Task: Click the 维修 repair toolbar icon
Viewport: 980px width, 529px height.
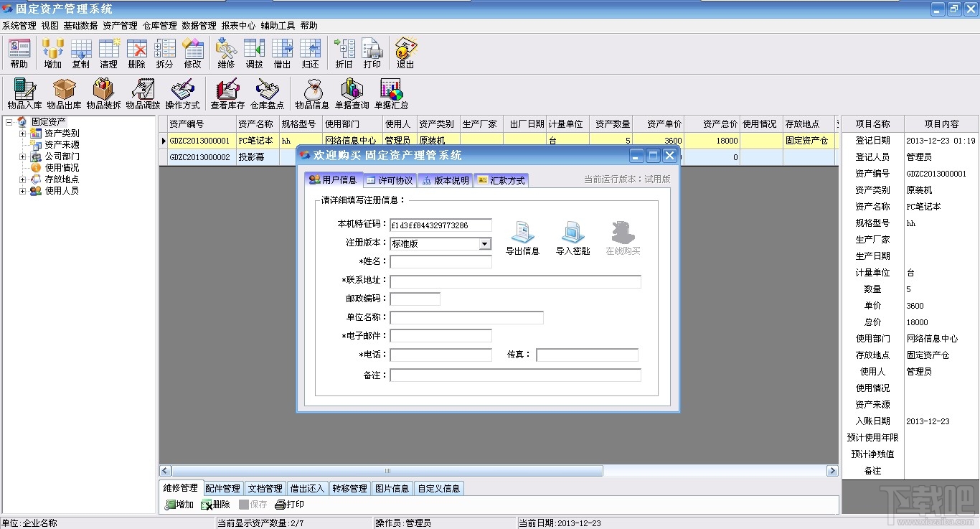Action: pyautogui.click(x=226, y=53)
